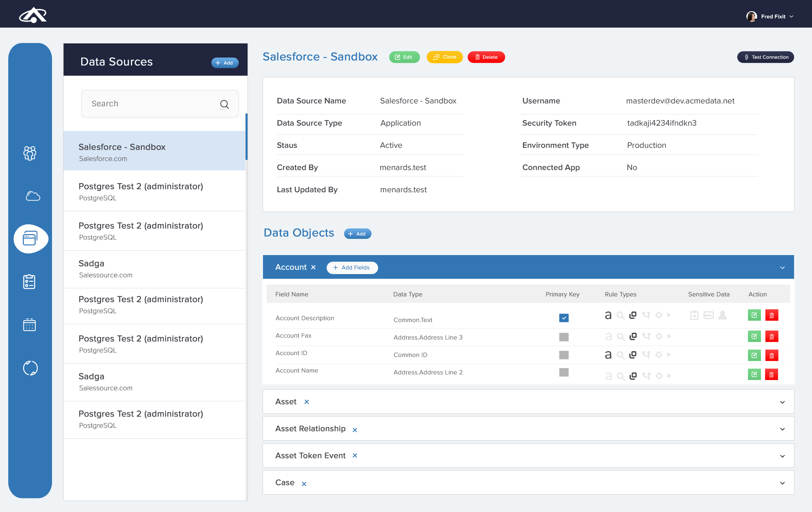Click the Test Connection button
The width and height of the screenshot is (812, 512).
pos(765,57)
